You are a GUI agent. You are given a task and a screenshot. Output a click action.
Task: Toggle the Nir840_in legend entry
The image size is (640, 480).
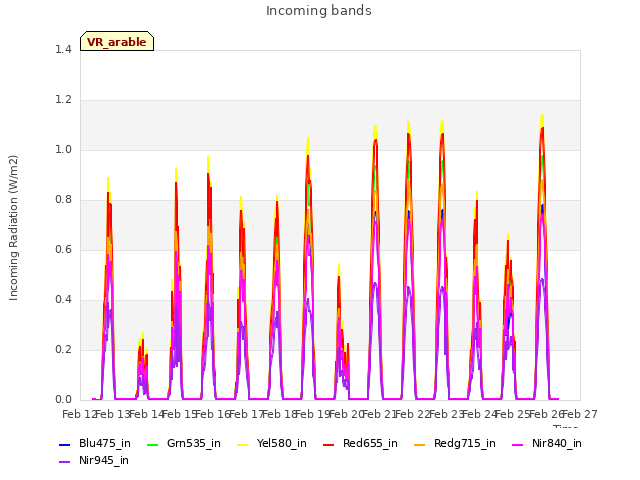pyautogui.click(x=547, y=444)
